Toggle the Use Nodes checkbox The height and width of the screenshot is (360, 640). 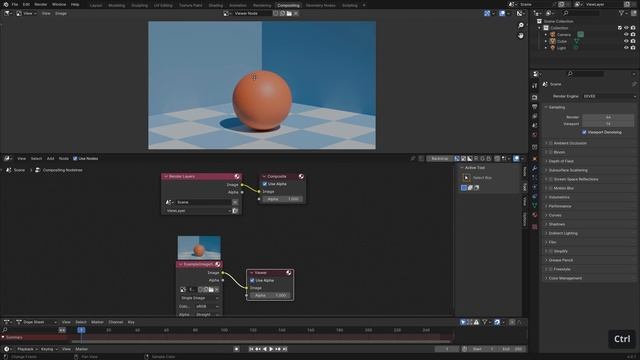tap(75, 158)
